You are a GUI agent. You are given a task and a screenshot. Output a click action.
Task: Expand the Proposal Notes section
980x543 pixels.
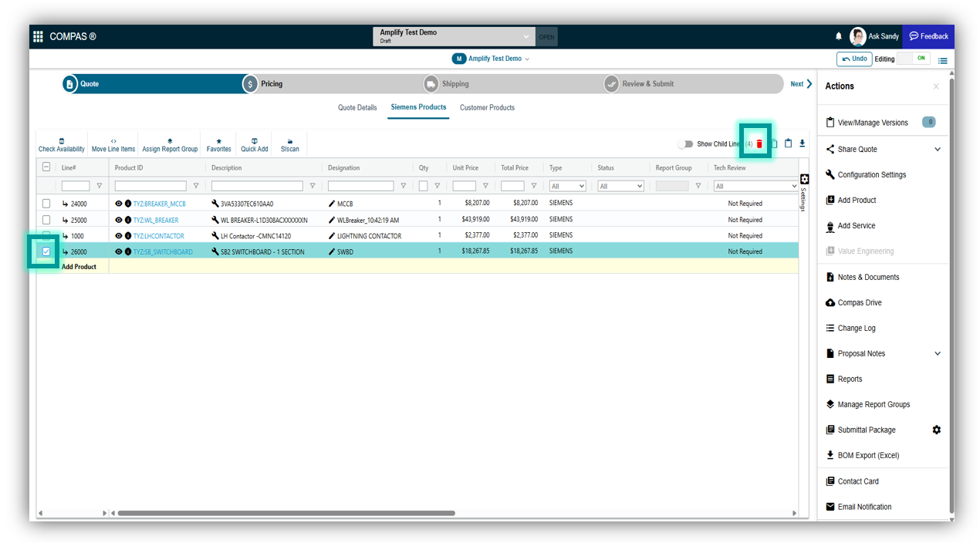[938, 354]
